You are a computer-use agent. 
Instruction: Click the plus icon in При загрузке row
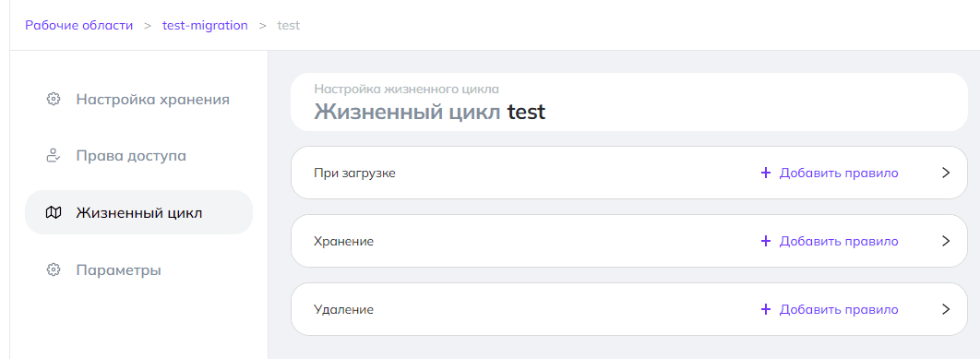coord(766,173)
